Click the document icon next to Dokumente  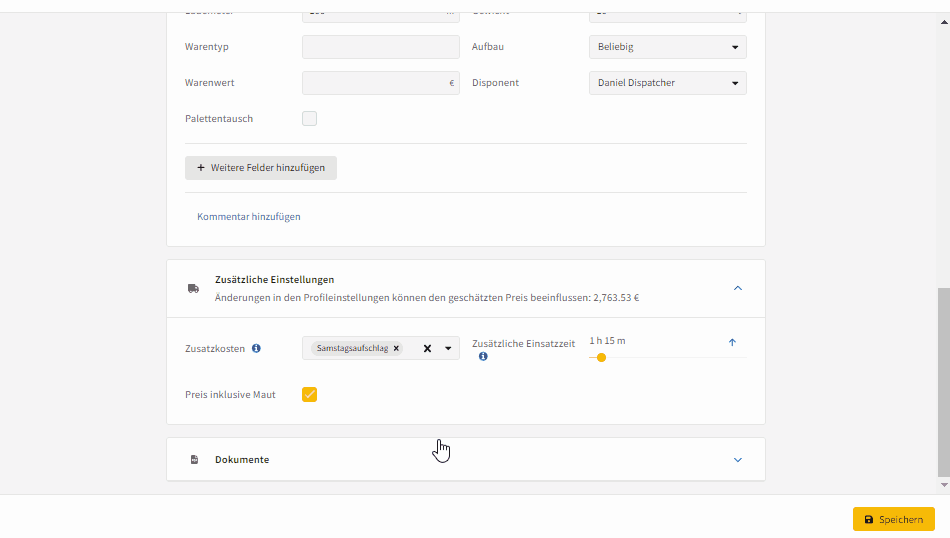point(194,460)
